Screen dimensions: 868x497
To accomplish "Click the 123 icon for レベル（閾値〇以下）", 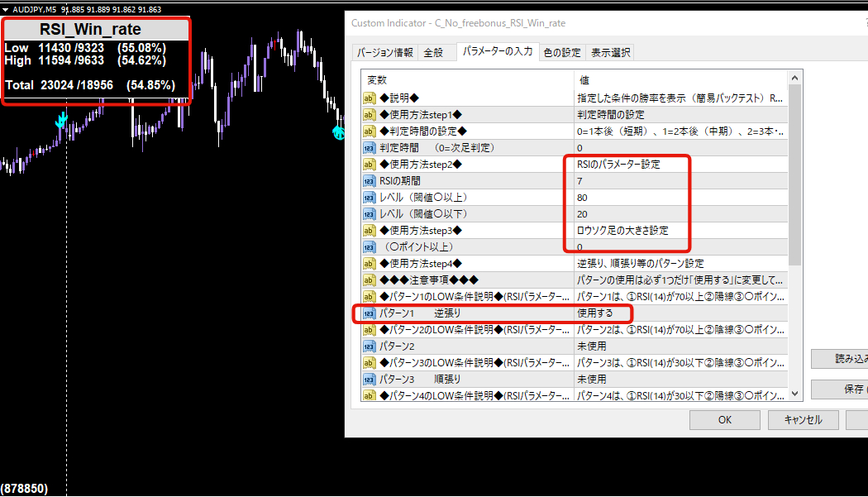I will pyautogui.click(x=369, y=213).
